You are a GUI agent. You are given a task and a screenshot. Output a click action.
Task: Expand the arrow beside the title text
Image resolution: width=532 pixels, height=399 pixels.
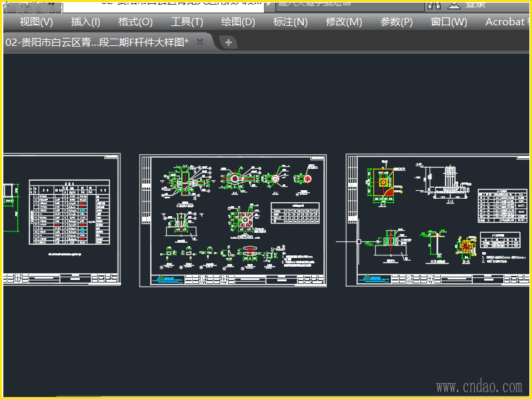coord(268,4)
